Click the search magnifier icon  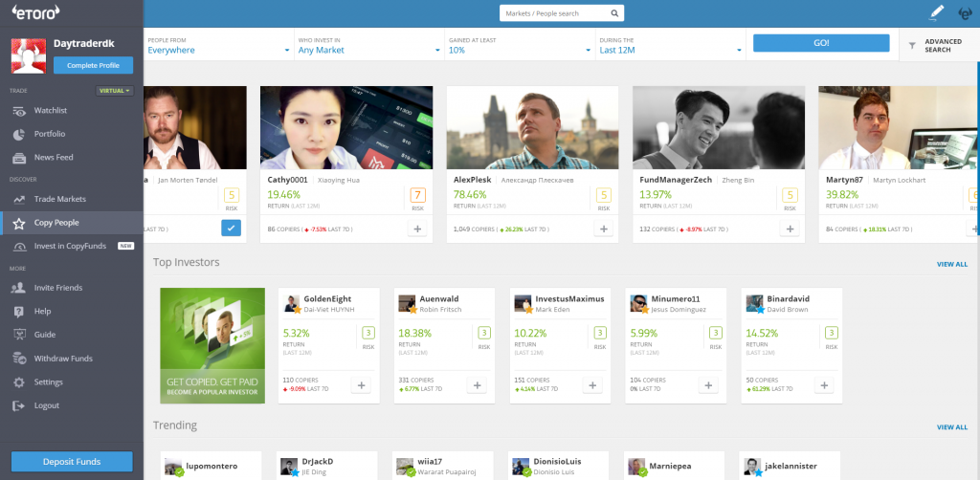pyautogui.click(x=614, y=13)
